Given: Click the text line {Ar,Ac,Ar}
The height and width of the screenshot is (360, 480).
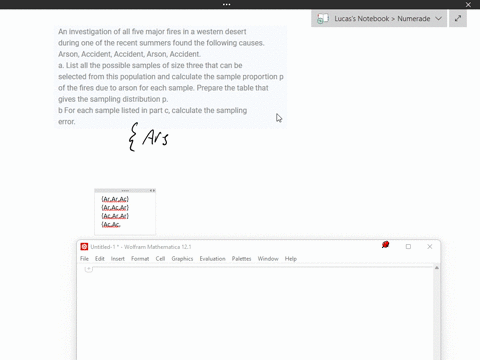Looking at the screenshot, I should pos(115,207).
